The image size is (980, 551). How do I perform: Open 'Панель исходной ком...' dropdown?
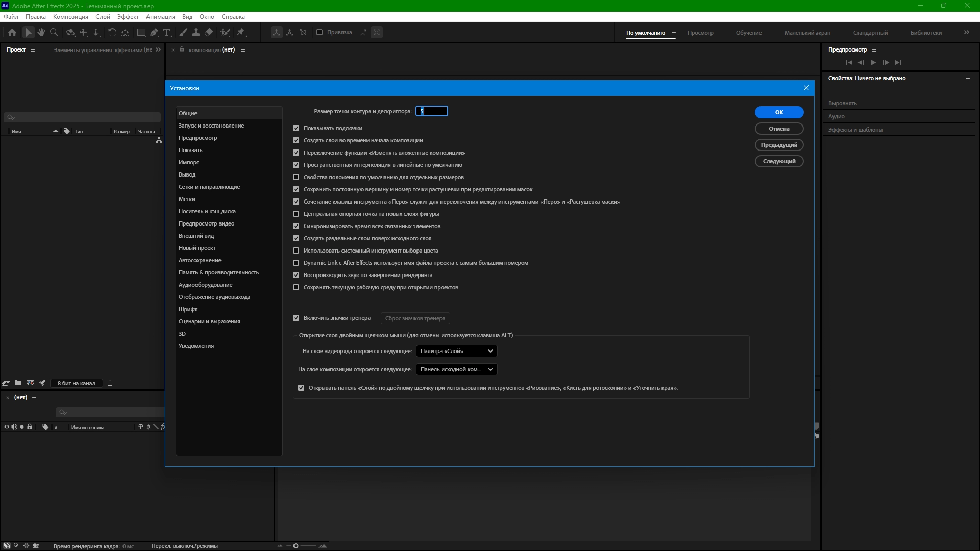click(456, 369)
